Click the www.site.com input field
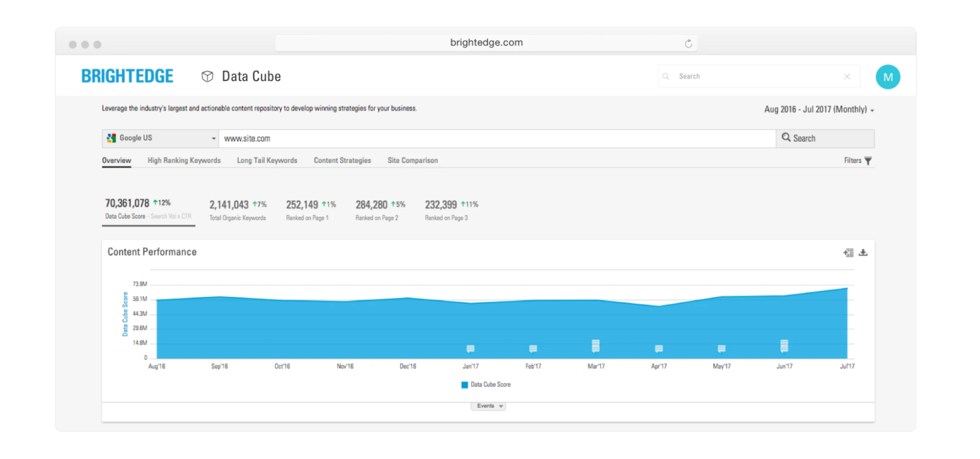The image size is (980, 459). tap(490, 138)
